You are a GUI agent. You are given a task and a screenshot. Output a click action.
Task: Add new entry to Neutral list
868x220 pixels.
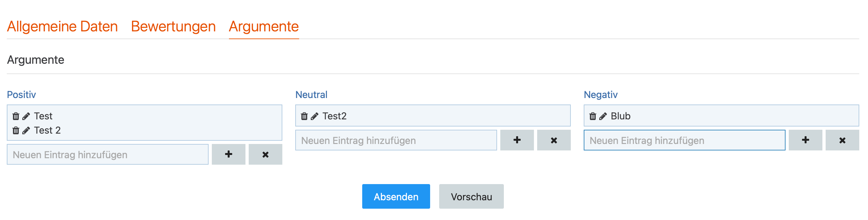coord(517,140)
